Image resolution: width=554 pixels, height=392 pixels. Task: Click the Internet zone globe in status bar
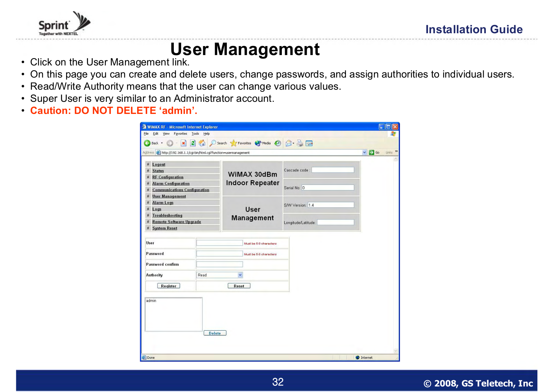357,357
